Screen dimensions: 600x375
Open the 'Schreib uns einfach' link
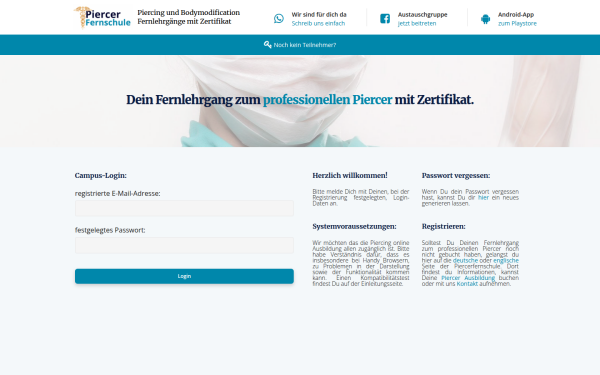[x=318, y=23]
